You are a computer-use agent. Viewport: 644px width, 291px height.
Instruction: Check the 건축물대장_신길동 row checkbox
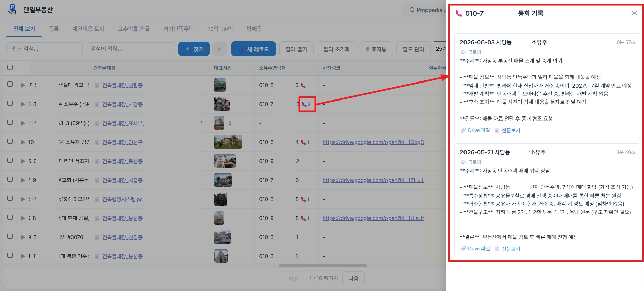coord(10,236)
